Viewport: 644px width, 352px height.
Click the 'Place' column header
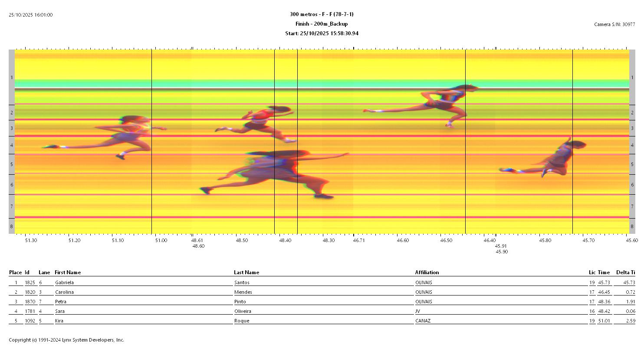pos(15,272)
